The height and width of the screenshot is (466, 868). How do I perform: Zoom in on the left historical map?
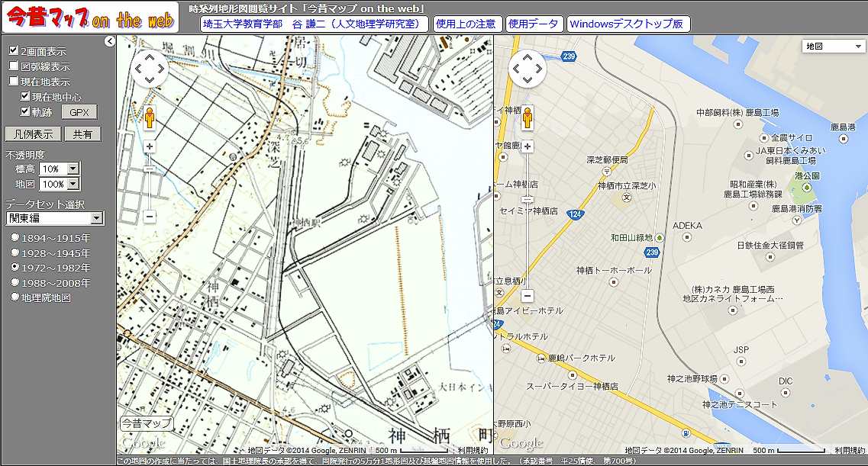pos(149,146)
